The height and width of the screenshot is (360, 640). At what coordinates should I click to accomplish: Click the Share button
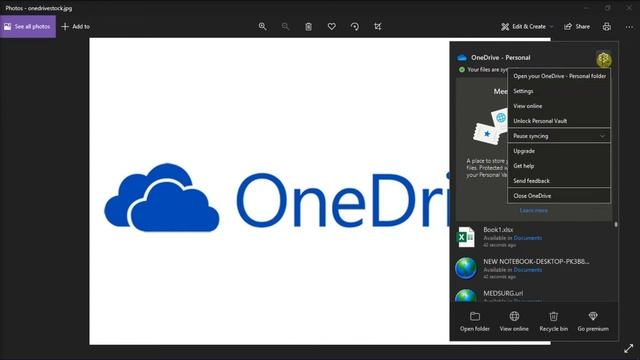[x=577, y=27]
